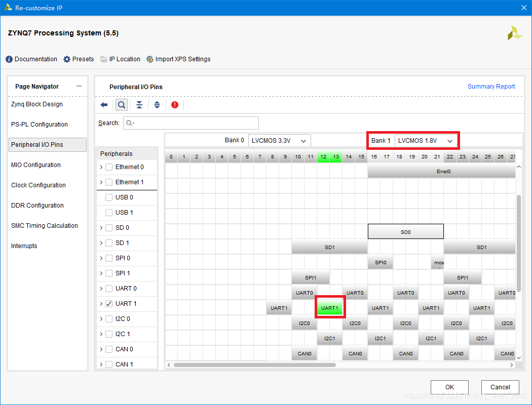The image size is (532, 405).
Task: Click the MIO 0 column header
Action: click(x=171, y=156)
